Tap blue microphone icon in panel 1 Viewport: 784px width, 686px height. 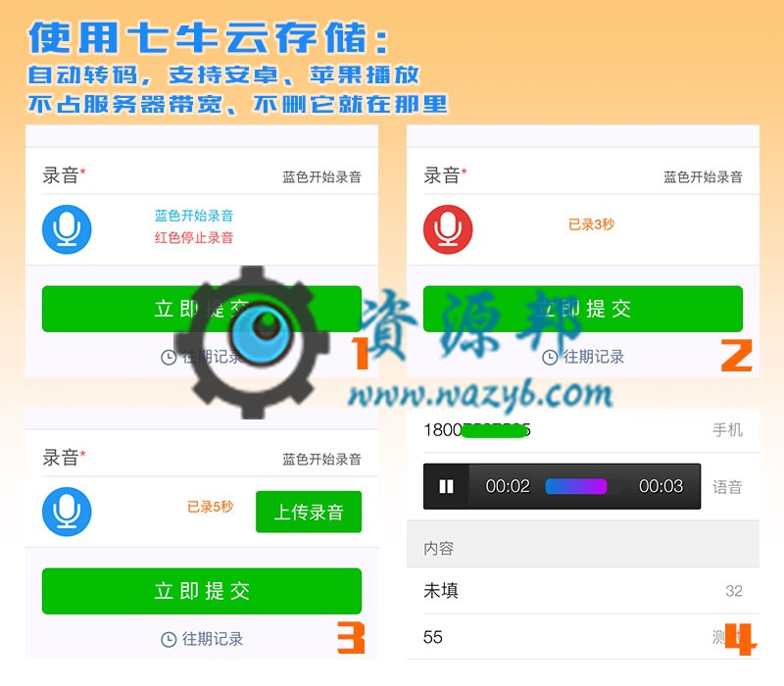coord(67,229)
